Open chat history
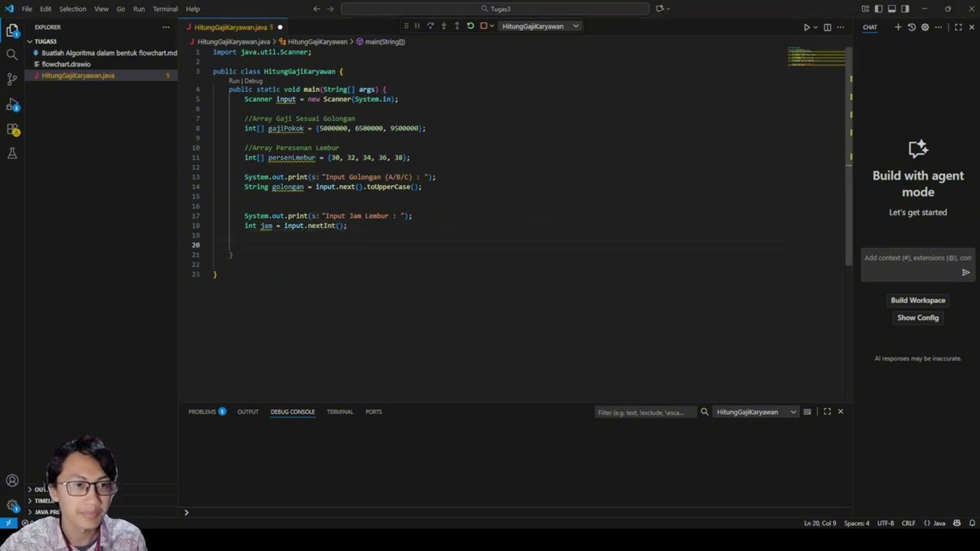This screenshot has height=551, width=980. [911, 27]
